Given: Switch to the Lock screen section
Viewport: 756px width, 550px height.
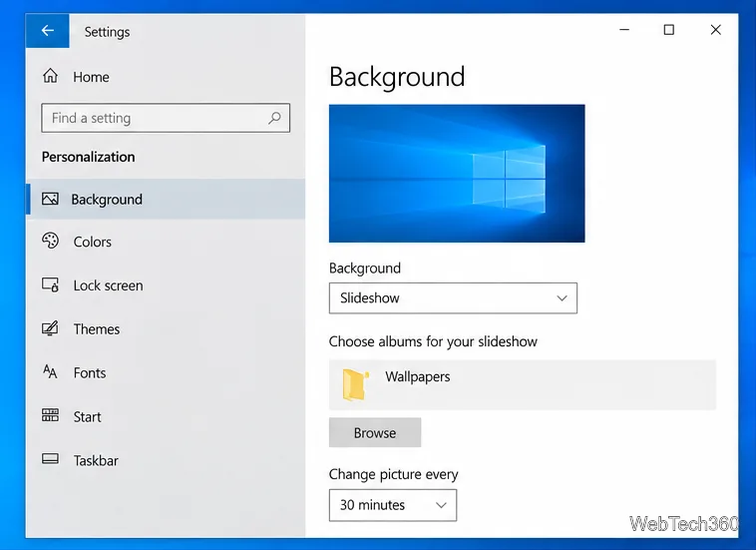Looking at the screenshot, I should click(x=108, y=285).
